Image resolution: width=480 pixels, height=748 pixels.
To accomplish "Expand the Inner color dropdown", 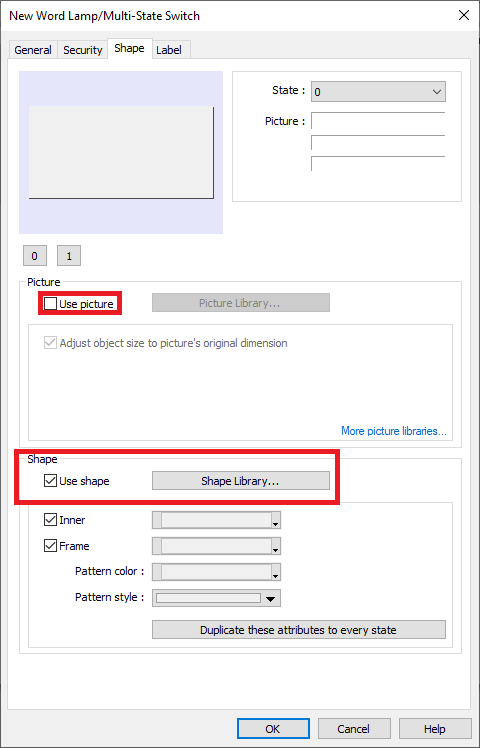I will [x=216, y=520].
